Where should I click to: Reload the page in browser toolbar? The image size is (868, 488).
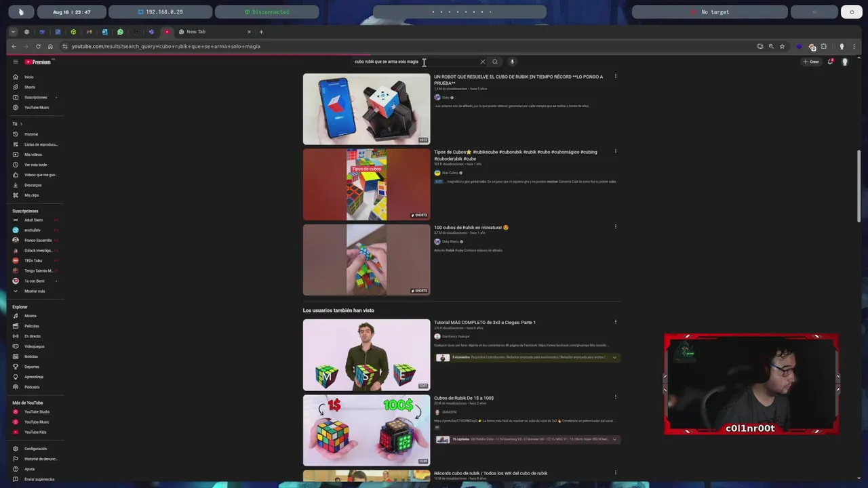38,47
